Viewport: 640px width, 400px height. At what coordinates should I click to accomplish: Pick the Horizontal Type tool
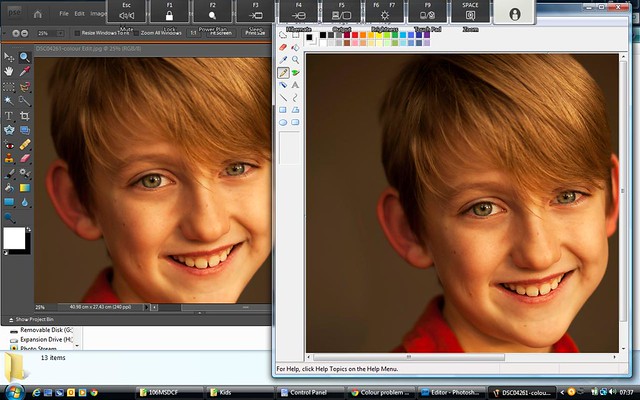point(9,115)
